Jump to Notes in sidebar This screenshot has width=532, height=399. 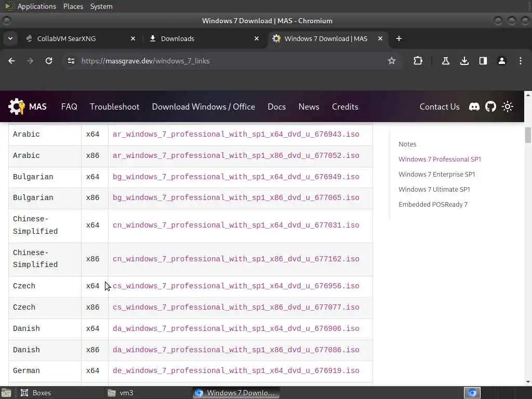click(407, 144)
